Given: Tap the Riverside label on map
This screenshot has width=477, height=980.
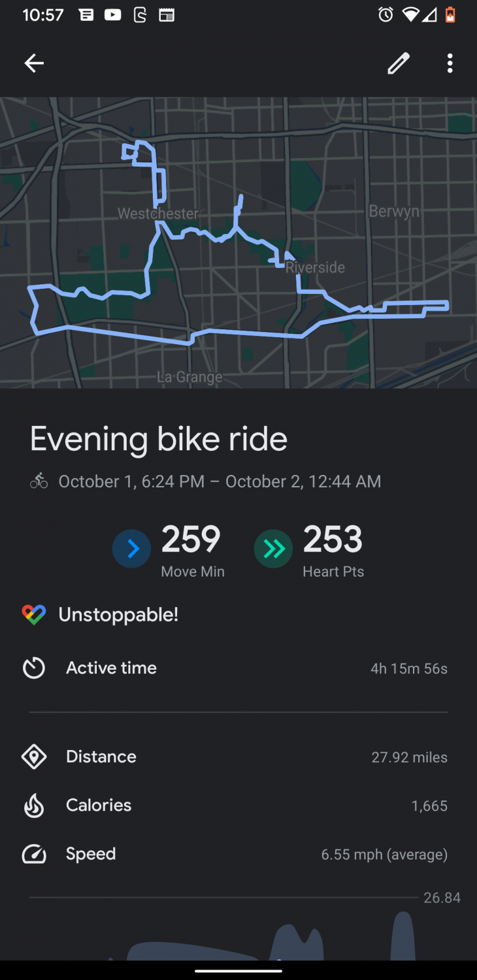Looking at the screenshot, I should coord(316,268).
